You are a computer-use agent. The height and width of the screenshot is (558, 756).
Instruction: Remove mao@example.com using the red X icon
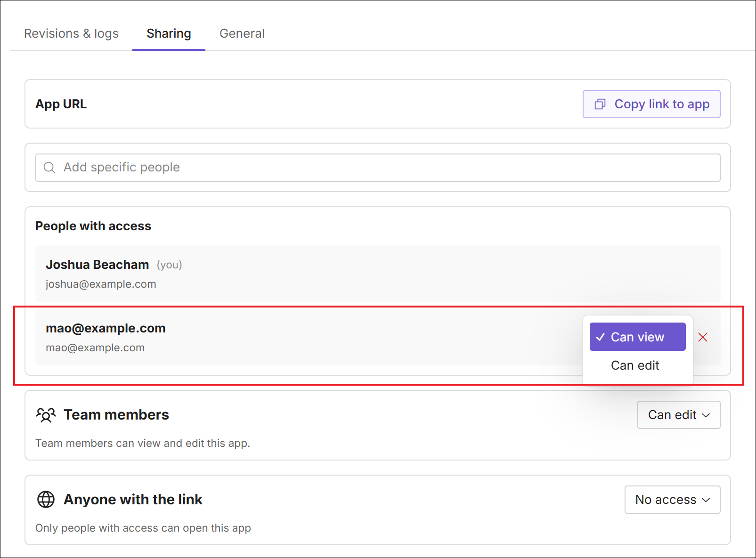click(703, 337)
